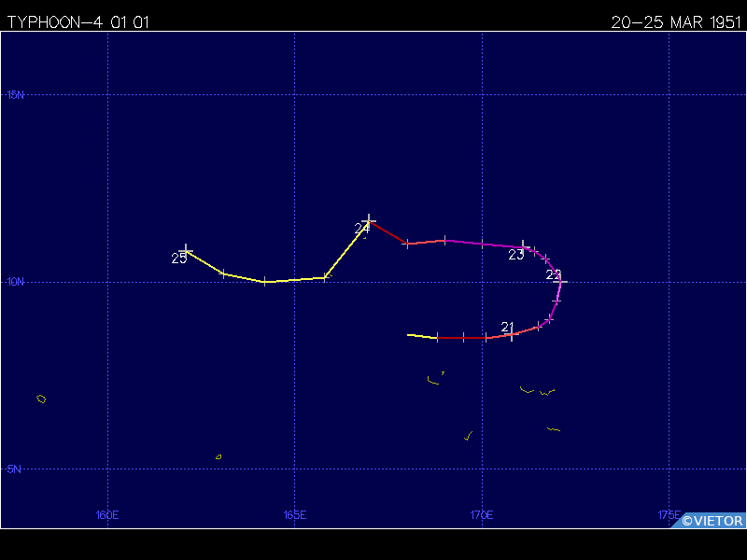Select day 23 track marker
Viewport: 747px width, 560px height.
tap(523, 247)
